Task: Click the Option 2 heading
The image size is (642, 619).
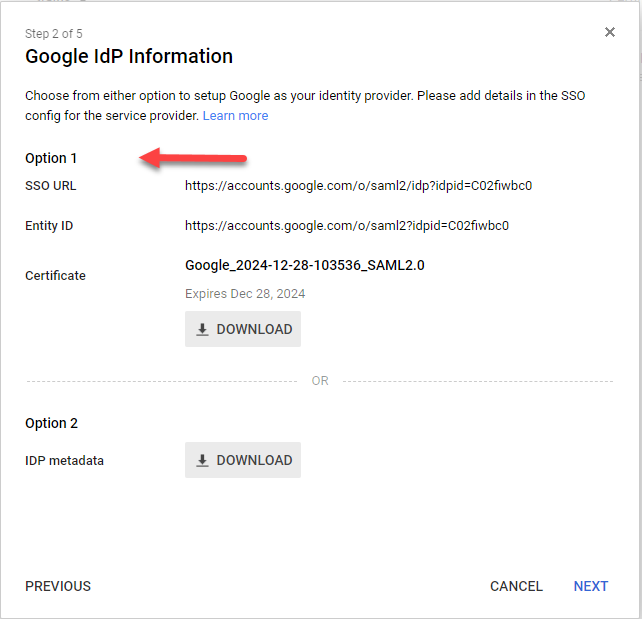Action: pyautogui.click(x=51, y=423)
